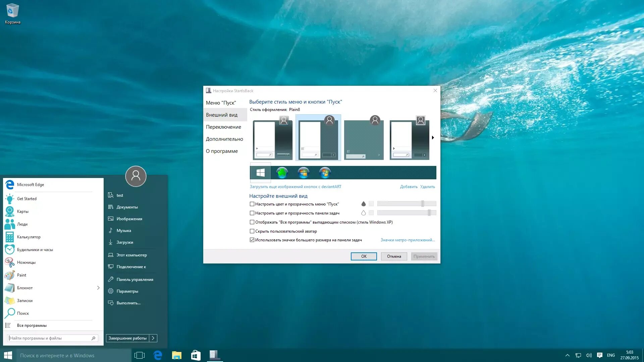Click the Calculator icon in Start menu
The image size is (644, 362).
click(10, 237)
